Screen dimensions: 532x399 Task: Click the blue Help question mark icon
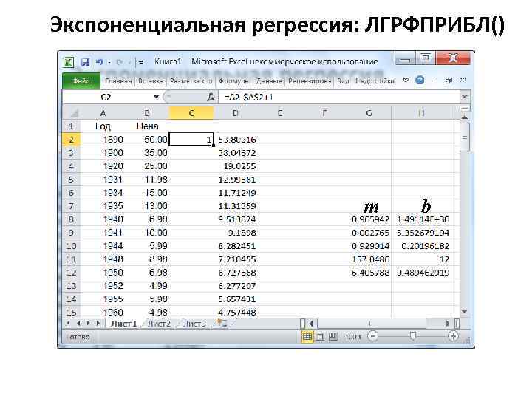tap(420, 81)
